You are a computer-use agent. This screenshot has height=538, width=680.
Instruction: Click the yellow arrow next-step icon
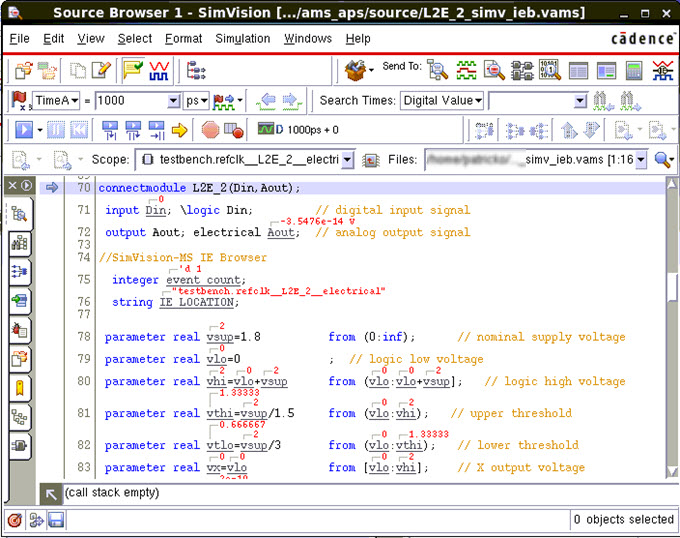(180, 130)
